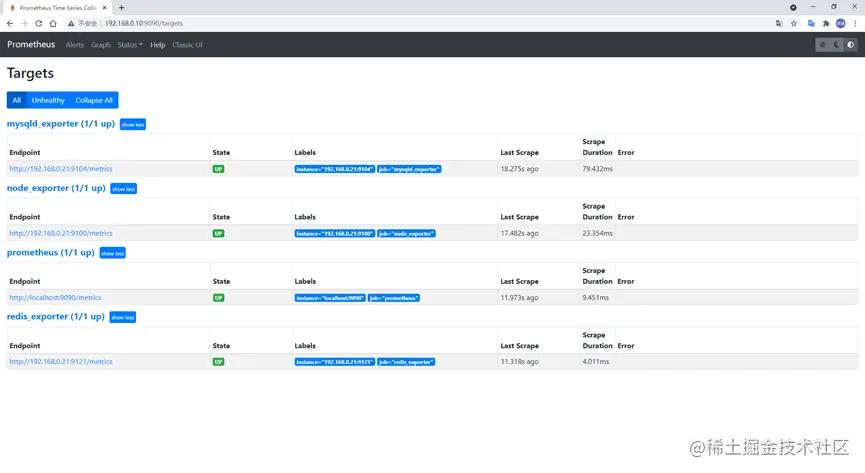The width and height of the screenshot is (865, 473).
Task: Filter to Unhealthy targets
Action: (x=48, y=100)
